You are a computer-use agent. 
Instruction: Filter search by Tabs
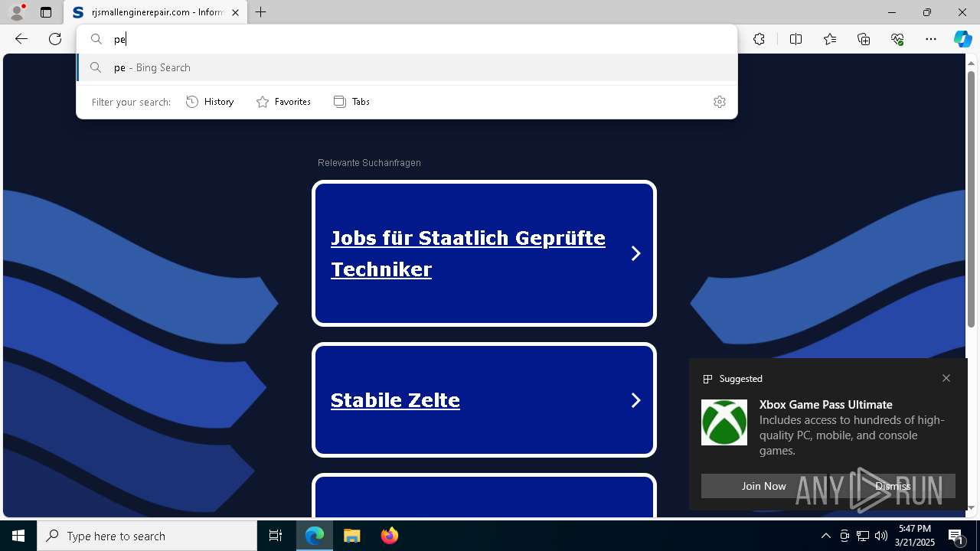[x=351, y=102]
